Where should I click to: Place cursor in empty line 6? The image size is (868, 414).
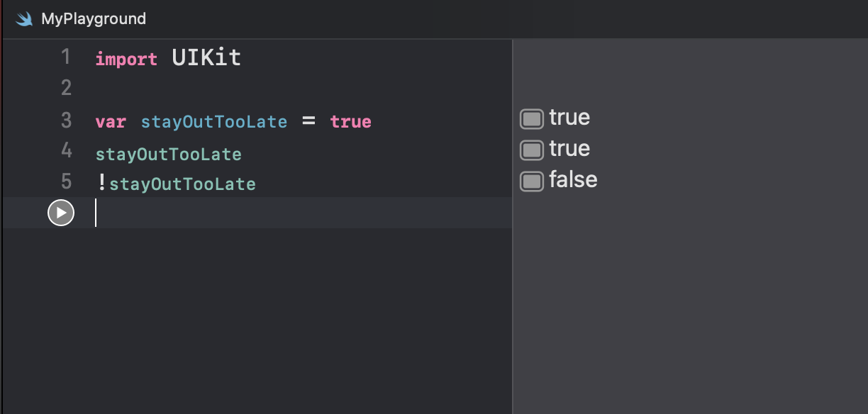point(284,213)
